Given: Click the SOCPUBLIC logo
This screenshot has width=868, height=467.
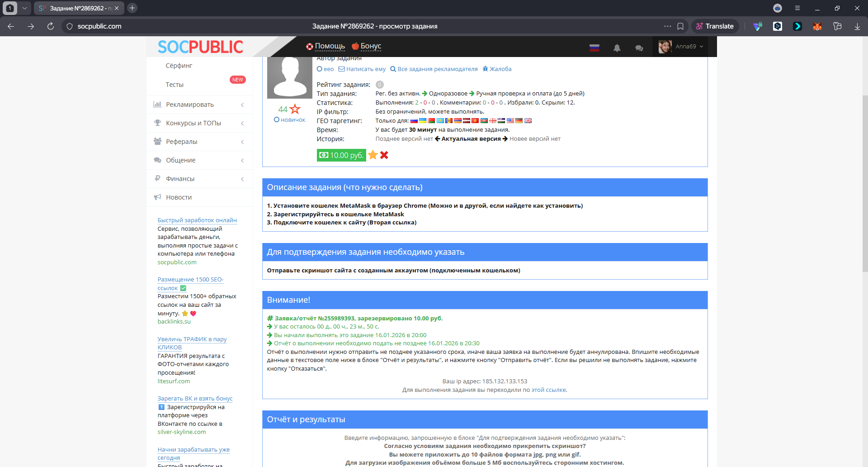Looking at the screenshot, I should [200, 47].
